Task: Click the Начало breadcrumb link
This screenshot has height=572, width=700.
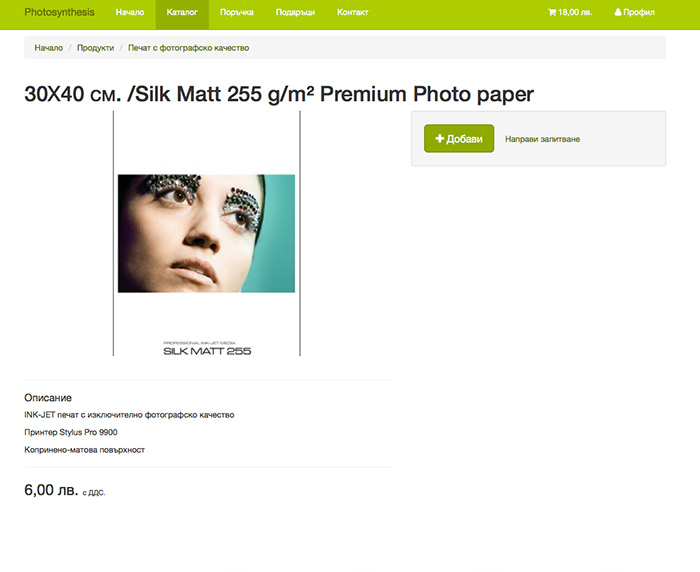Action: pyautogui.click(x=49, y=48)
